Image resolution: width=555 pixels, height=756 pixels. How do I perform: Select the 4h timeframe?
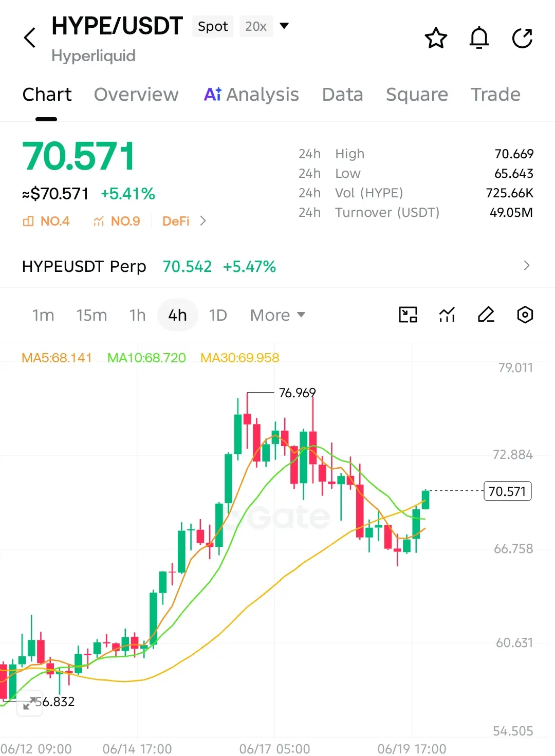(x=178, y=315)
